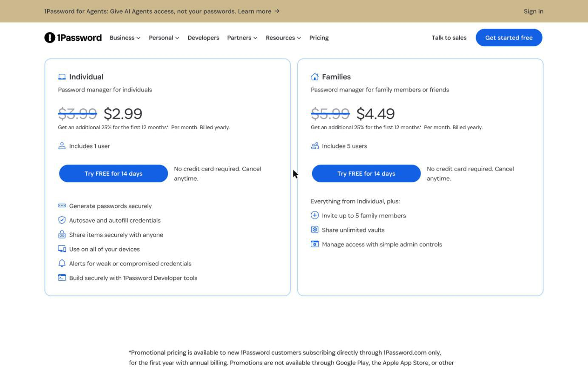This screenshot has height=369, width=588.
Task: Click 'Password manager for individuals' text
Action: (105, 90)
